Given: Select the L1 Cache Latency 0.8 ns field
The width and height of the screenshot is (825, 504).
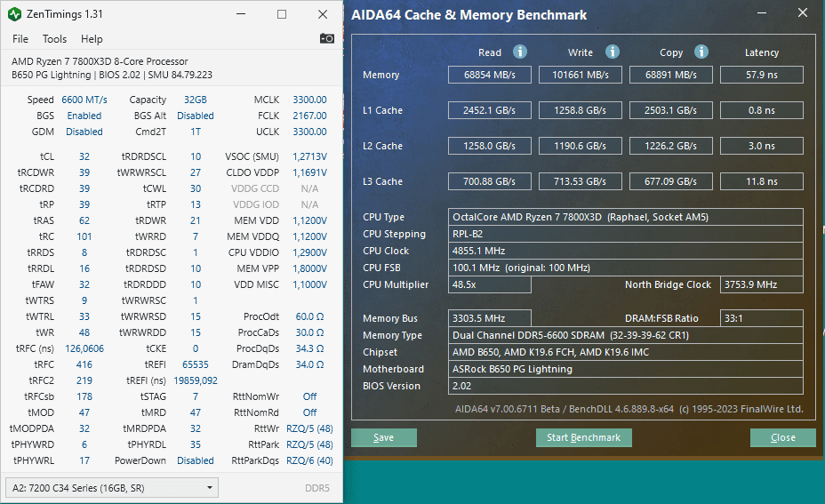Looking at the screenshot, I should (761, 110).
